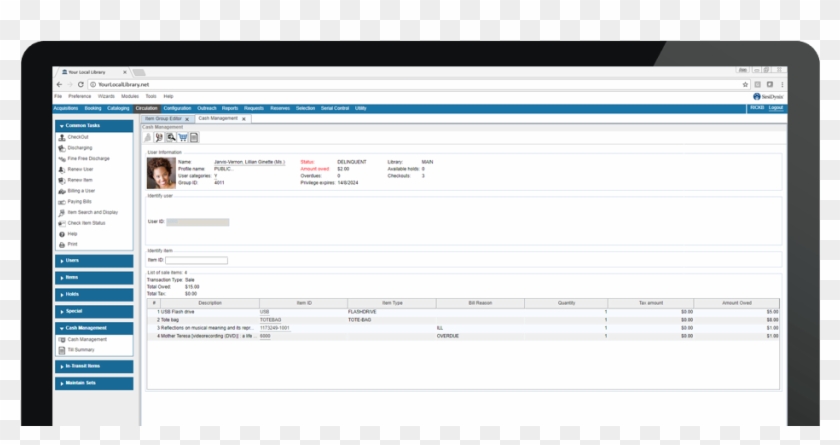840x445 pixels.
Task: Sort table by Amount Owed column header
Action: tap(737, 302)
